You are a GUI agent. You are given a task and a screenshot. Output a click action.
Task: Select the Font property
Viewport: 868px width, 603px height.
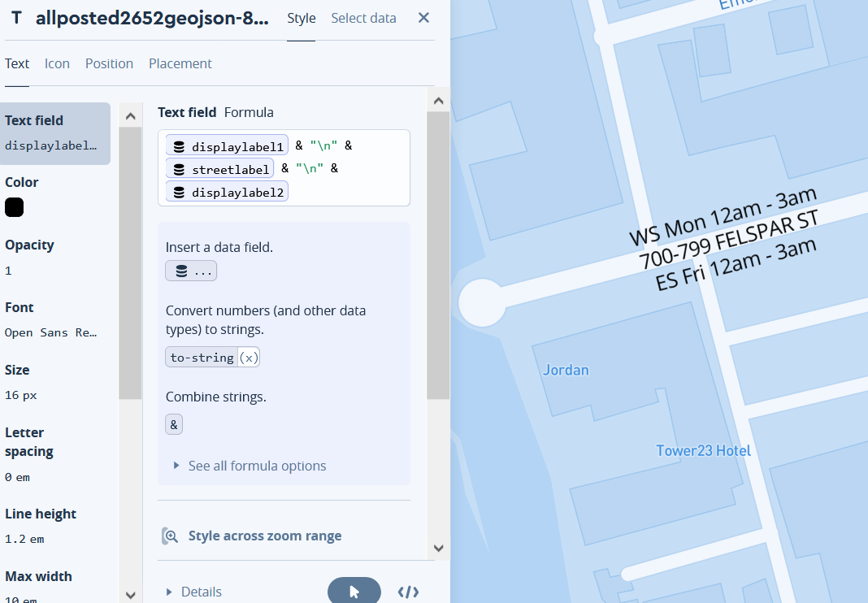click(x=50, y=319)
